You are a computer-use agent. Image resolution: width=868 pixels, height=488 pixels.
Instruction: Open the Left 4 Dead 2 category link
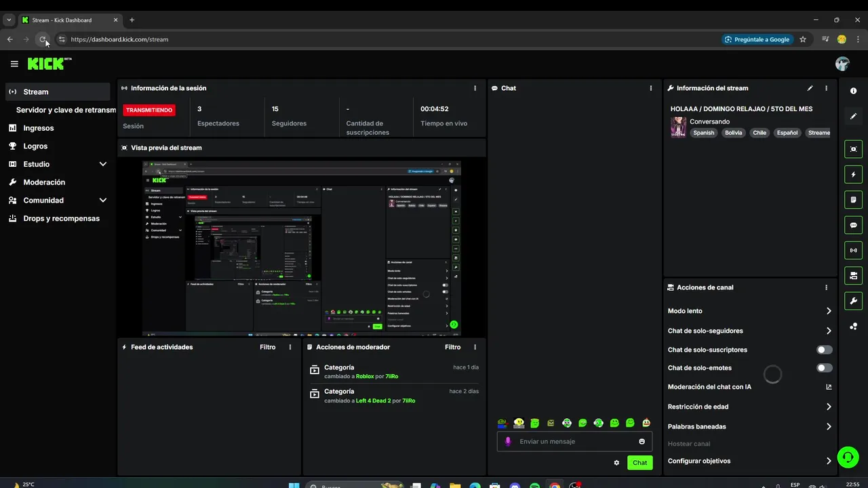click(x=373, y=401)
